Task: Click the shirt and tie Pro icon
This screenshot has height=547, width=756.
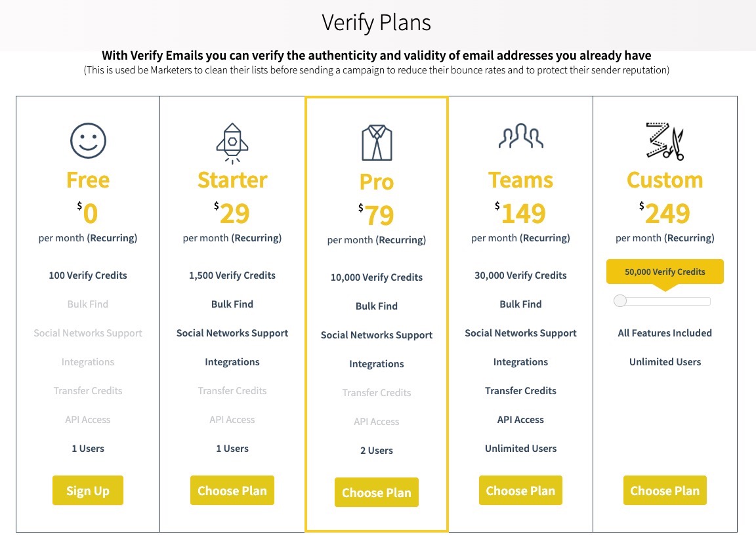Action: [377, 143]
